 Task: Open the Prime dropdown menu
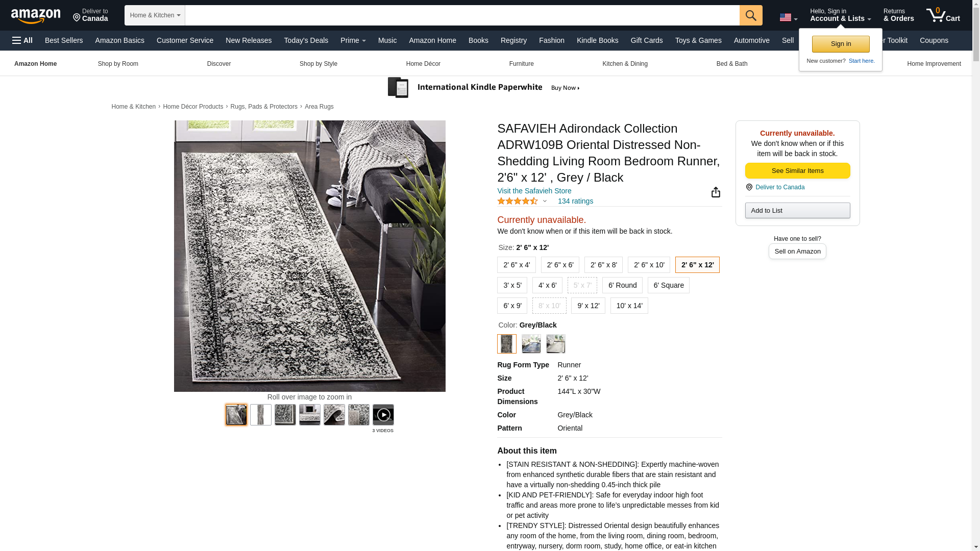[353, 40]
